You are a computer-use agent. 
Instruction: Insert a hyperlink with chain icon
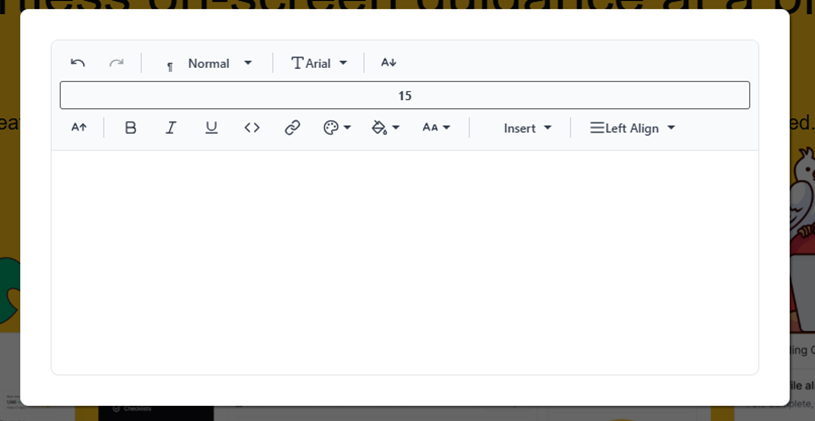(x=293, y=128)
